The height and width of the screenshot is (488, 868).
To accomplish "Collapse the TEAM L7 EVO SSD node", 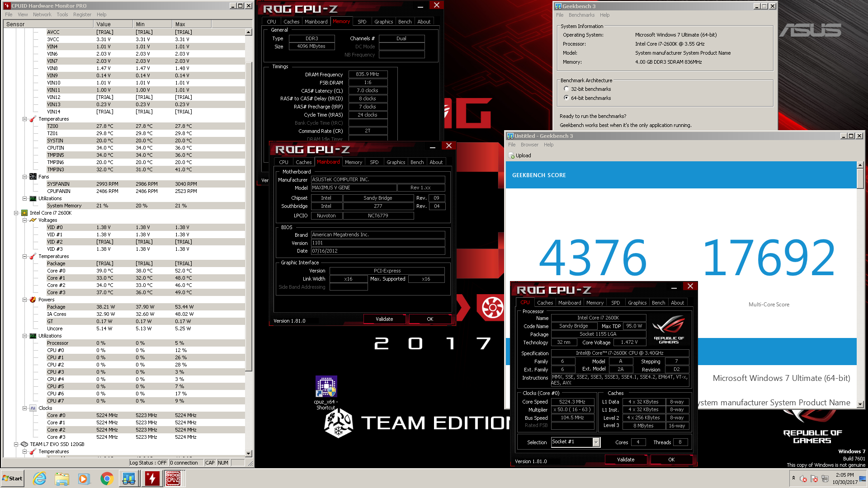I will pyautogui.click(x=17, y=445).
